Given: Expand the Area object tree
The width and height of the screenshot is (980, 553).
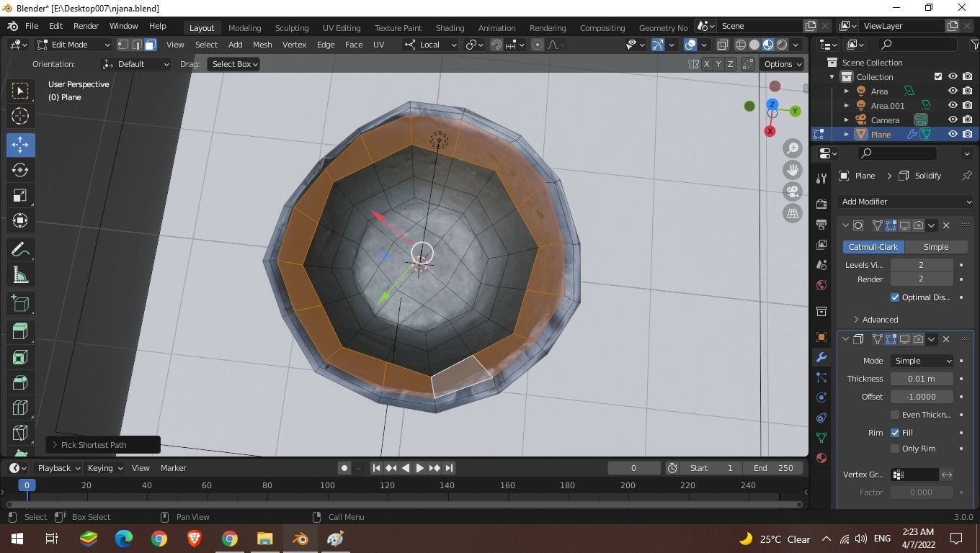Looking at the screenshot, I should pyautogui.click(x=847, y=91).
